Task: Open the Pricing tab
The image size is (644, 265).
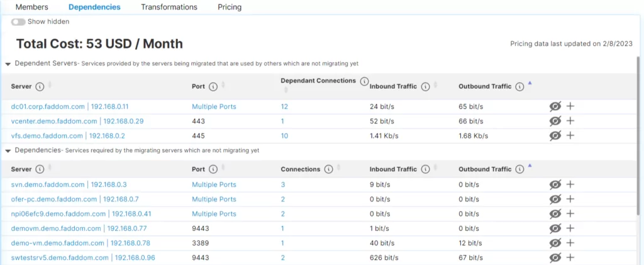Action: (x=230, y=7)
